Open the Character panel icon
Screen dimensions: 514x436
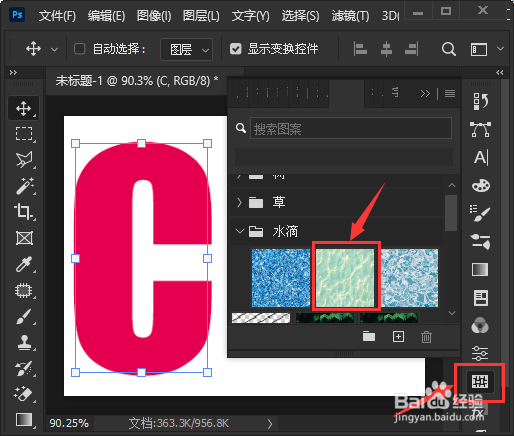(x=481, y=157)
